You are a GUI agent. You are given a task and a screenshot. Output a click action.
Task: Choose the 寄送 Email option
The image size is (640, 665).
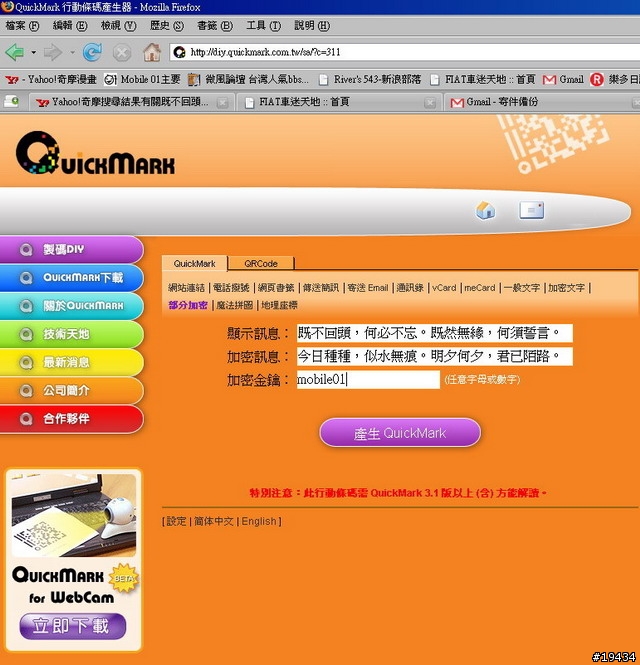tap(368, 288)
